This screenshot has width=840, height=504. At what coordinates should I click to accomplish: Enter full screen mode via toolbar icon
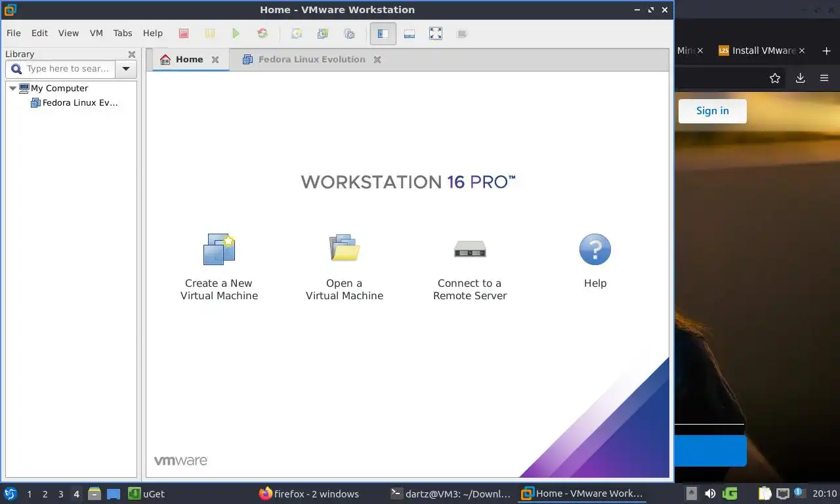pyautogui.click(x=436, y=33)
